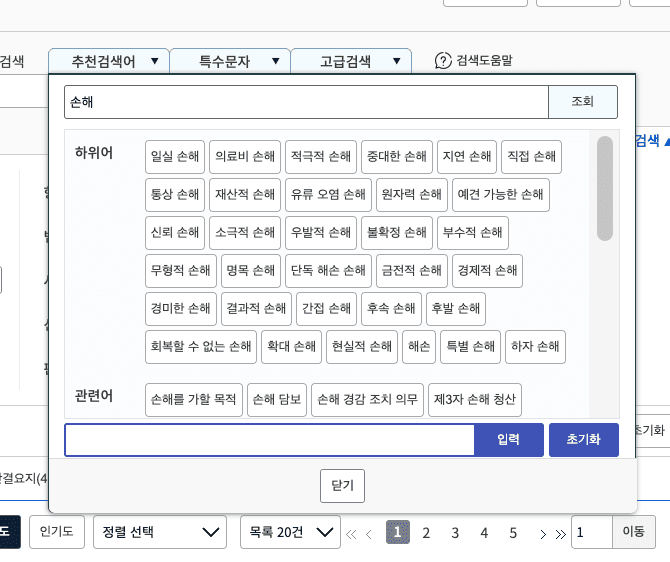Select page 2
The width and height of the screenshot is (670, 562).
(x=426, y=533)
